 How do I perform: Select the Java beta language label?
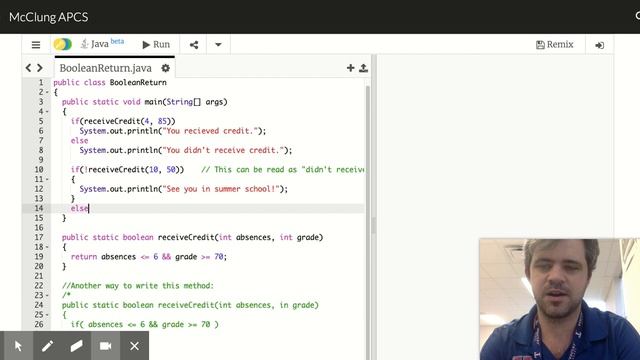pyautogui.click(x=102, y=43)
